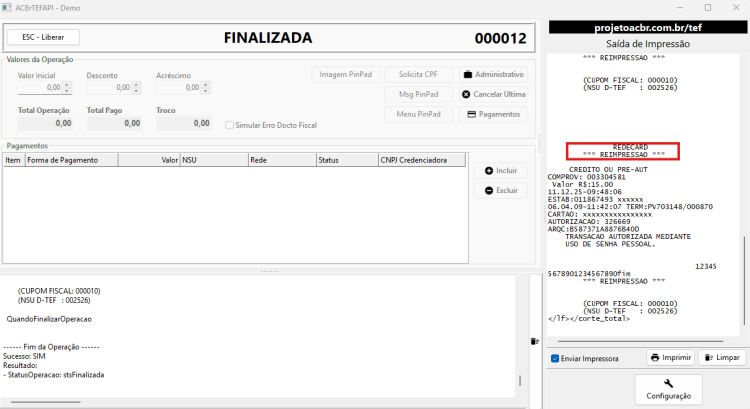The image size is (750, 409).
Task: Click the wrench Configuração icon
Action: coord(668,383)
